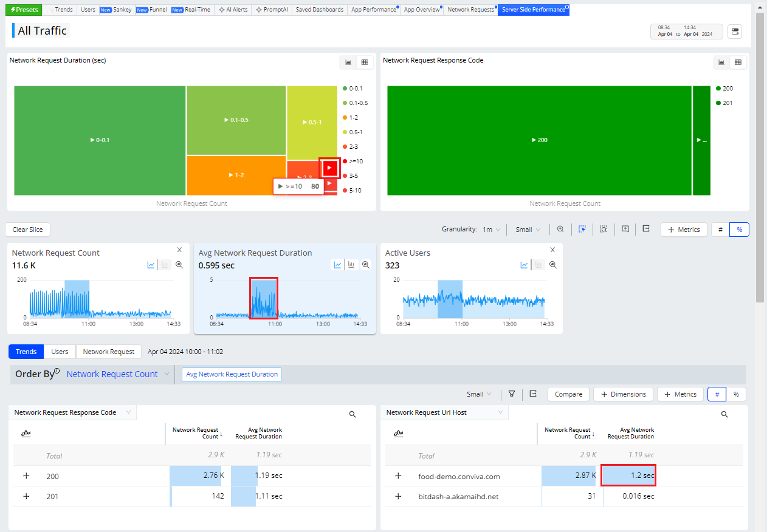
Task: Switch to the Users tab below the charts
Action: (x=60, y=352)
